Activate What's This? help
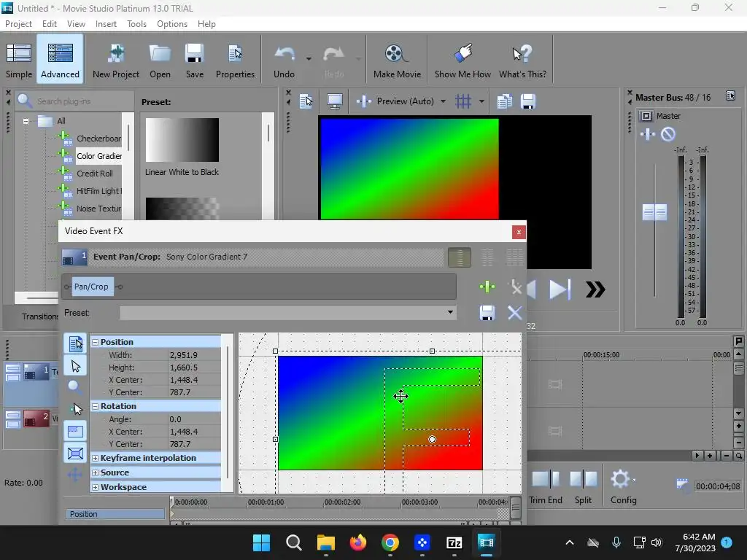 [x=522, y=60]
